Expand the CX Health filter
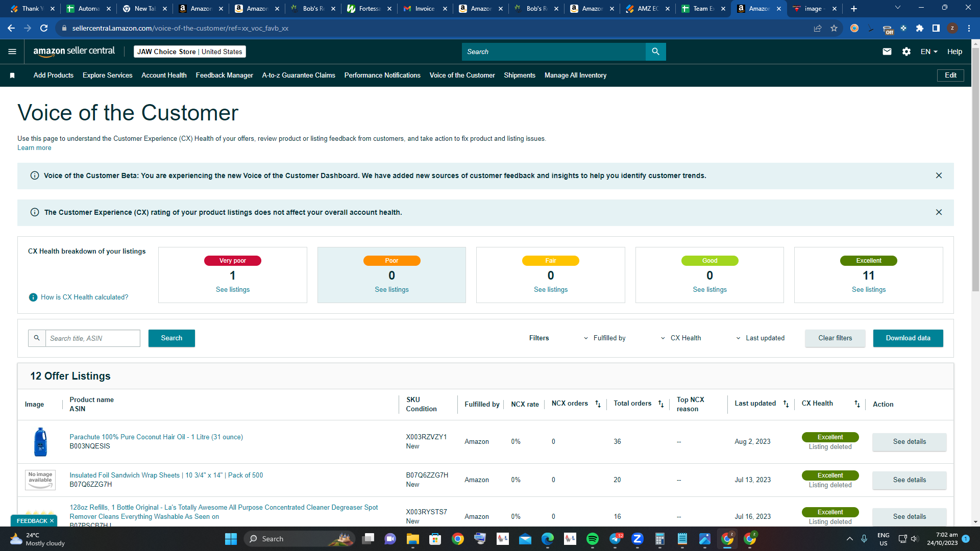Screen dimensions: 980x551 pyautogui.click(x=681, y=338)
